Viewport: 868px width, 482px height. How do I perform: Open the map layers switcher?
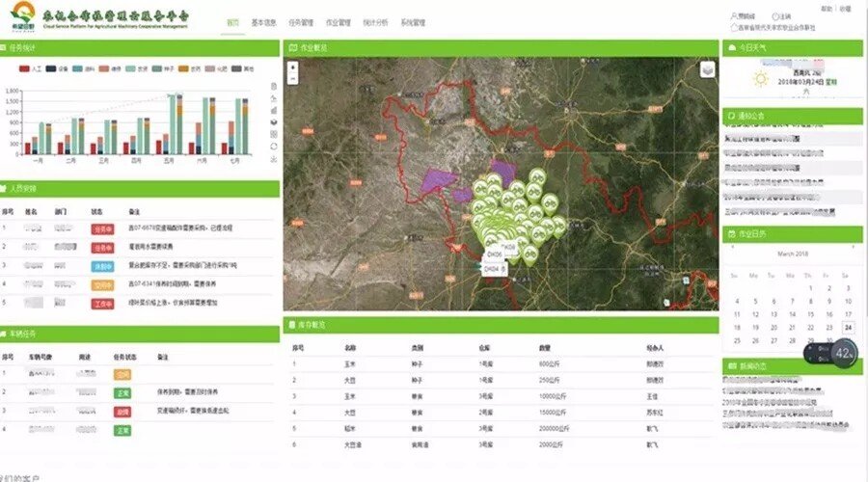[708, 69]
